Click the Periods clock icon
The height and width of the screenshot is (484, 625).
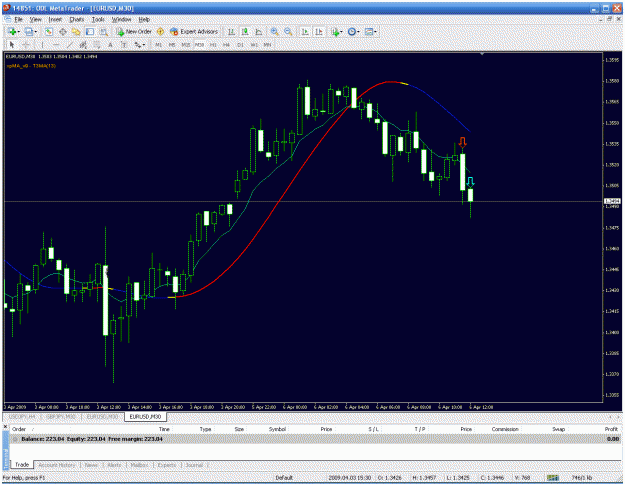coord(352,31)
